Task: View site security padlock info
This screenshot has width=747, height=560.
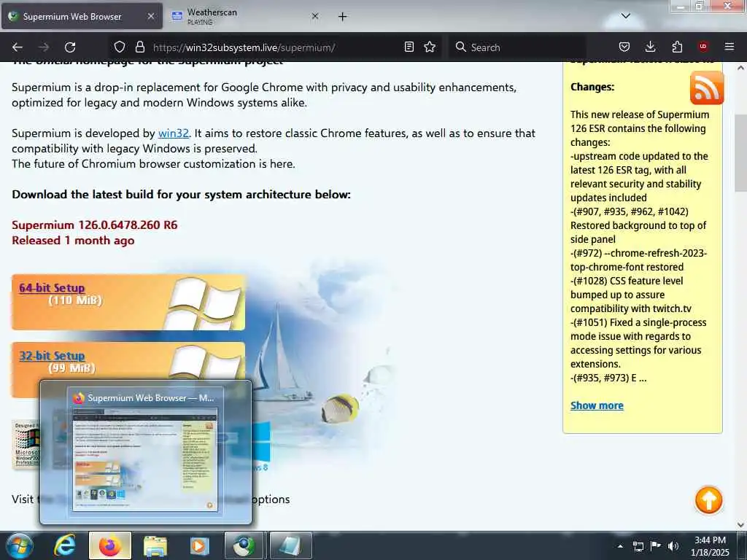Action: [139, 47]
